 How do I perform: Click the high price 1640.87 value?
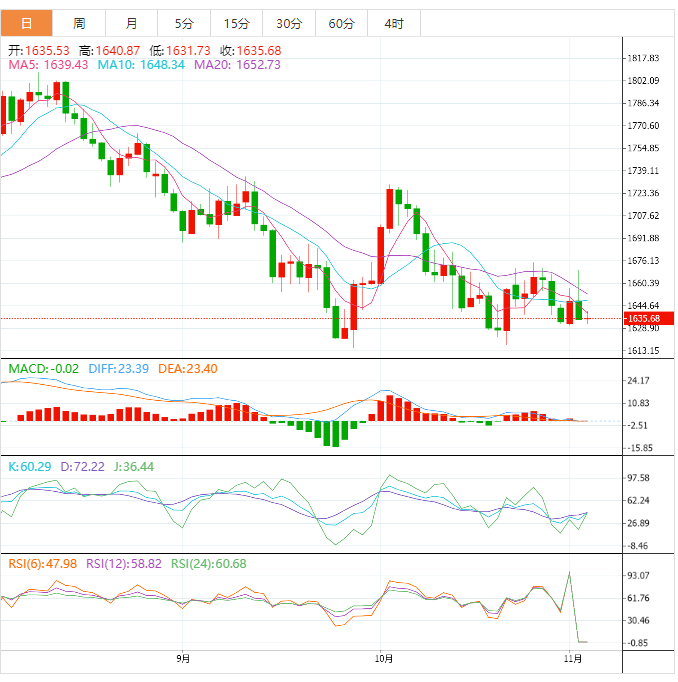click(x=118, y=51)
